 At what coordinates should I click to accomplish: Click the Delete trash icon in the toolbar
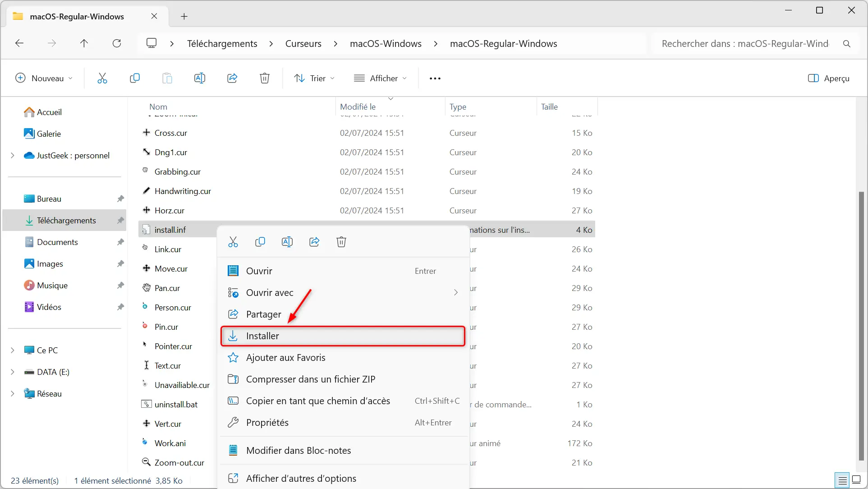(x=265, y=78)
